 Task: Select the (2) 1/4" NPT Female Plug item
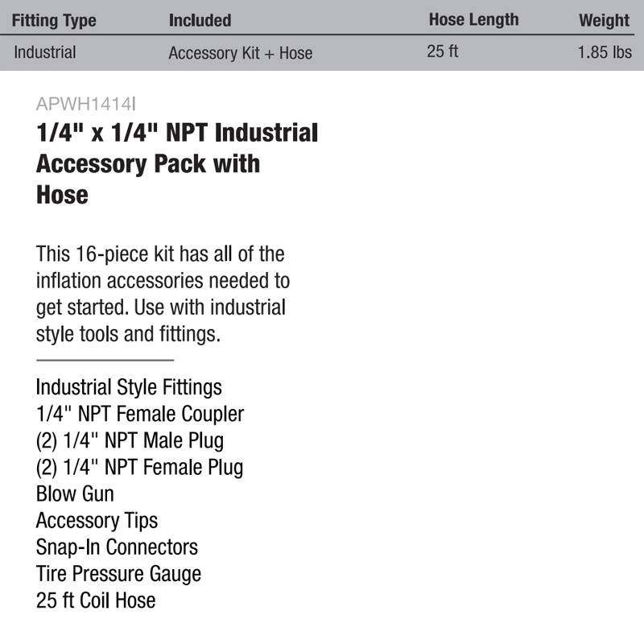139,468
